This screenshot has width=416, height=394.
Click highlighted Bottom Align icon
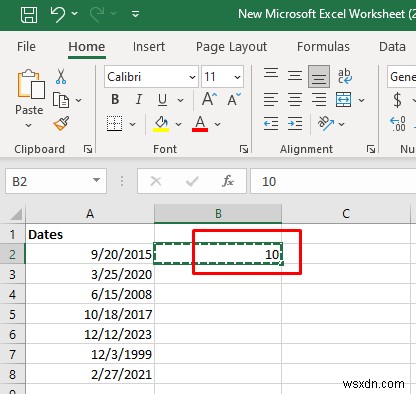coord(319,76)
